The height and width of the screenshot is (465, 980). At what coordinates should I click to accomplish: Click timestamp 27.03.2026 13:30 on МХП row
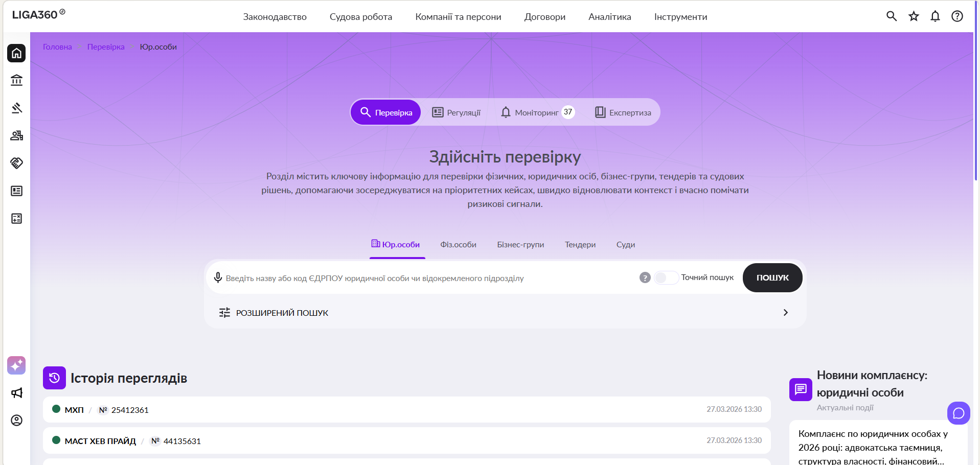pos(734,409)
